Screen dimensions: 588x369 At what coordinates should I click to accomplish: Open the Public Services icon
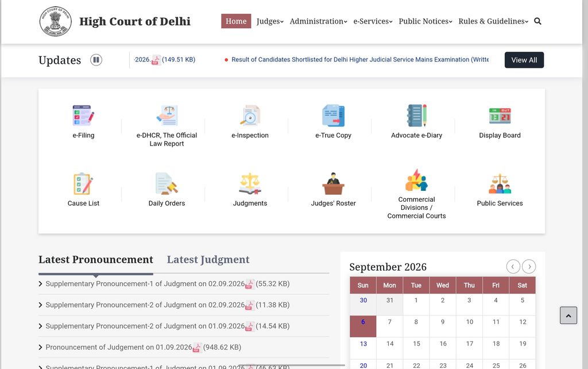500,183
